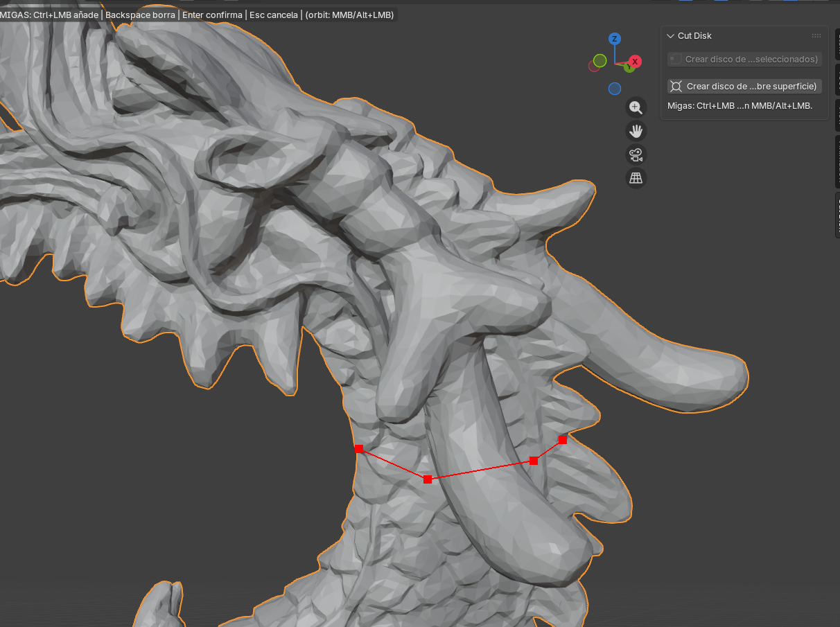The width and height of the screenshot is (840, 627).
Task: Select the leftmost red control point on the cut line
Action: tap(359, 449)
